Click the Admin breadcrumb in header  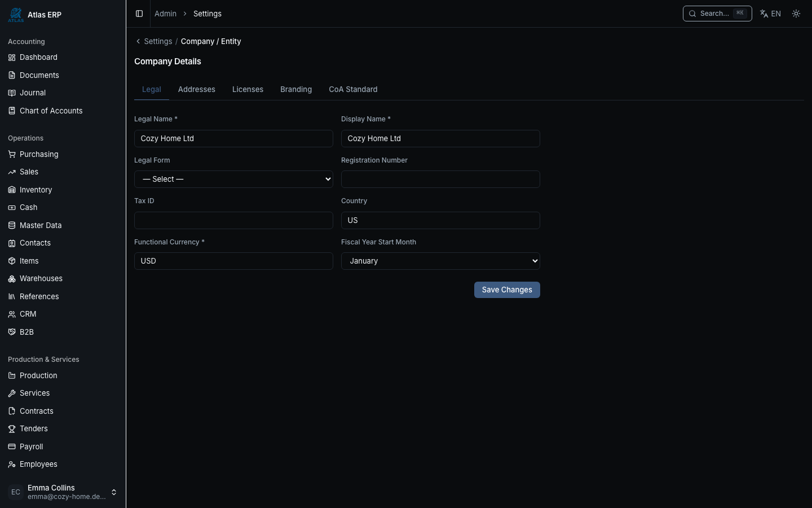(165, 14)
